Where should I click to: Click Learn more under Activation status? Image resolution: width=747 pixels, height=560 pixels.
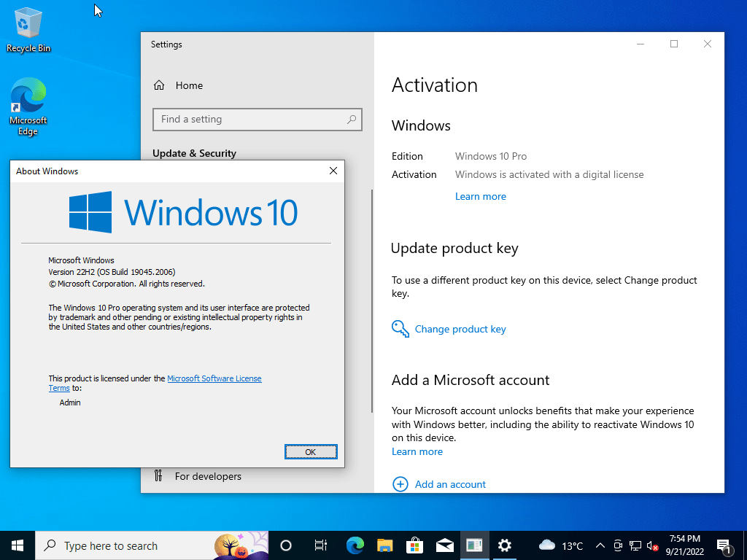point(480,196)
